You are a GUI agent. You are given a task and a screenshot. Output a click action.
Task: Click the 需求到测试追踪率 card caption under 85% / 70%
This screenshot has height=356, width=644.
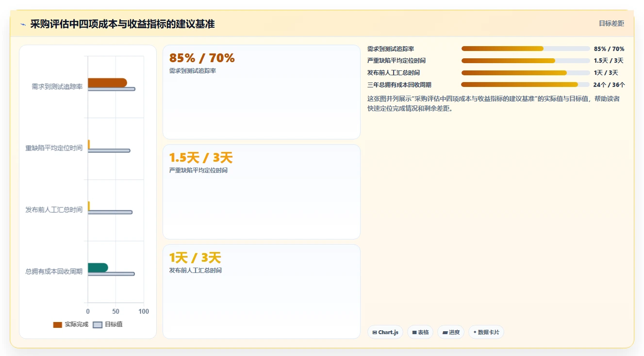point(193,71)
